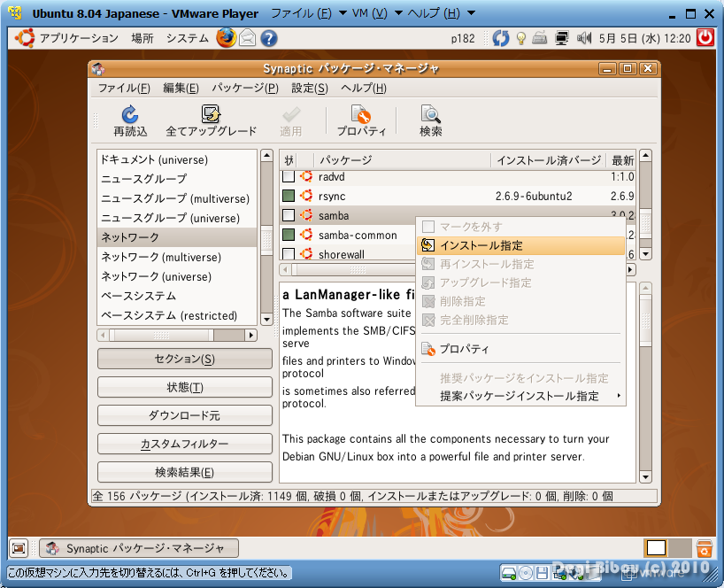The width and height of the screenshot is (724, 588).
Task: Click the show desktop icon in the bottom panel
Action: 19,548
